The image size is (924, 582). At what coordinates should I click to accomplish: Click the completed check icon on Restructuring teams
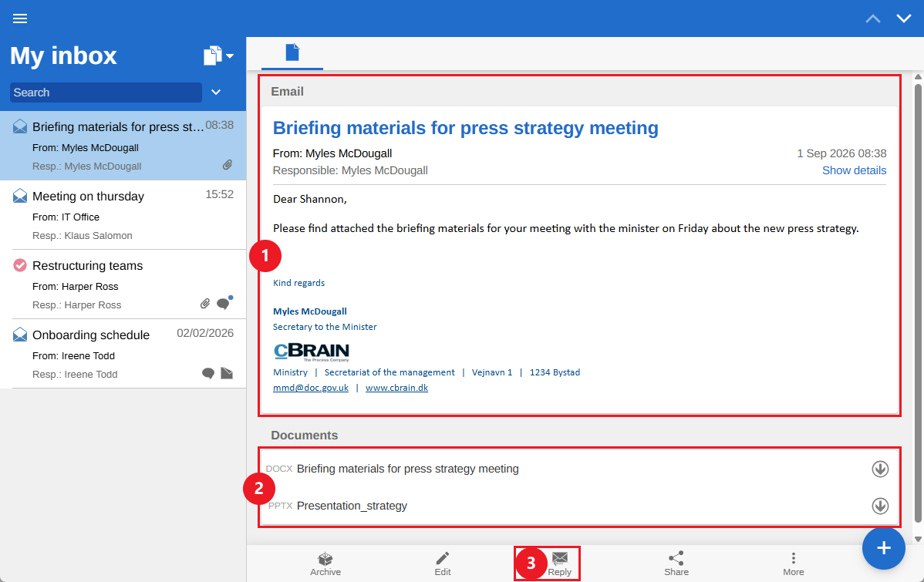[x=20, y=265]
